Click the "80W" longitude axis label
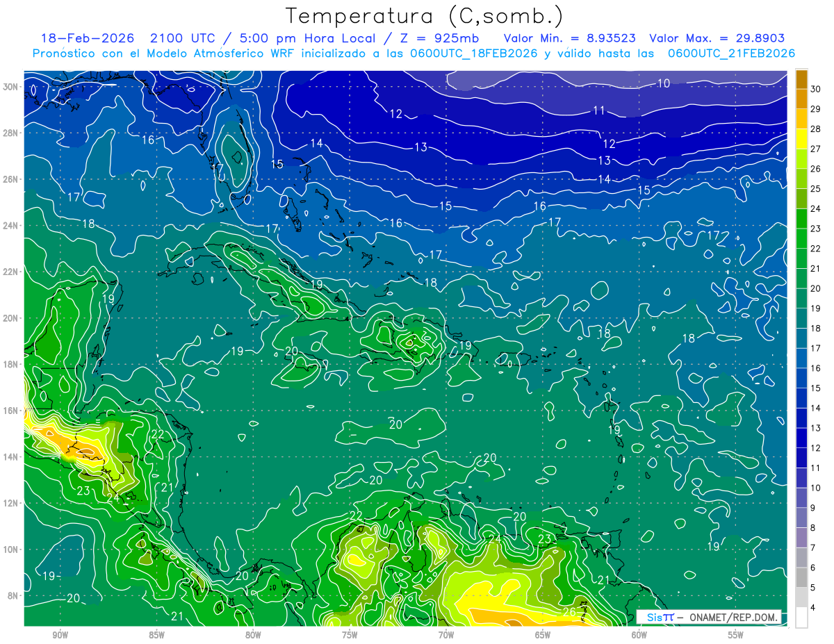Screen dimensions: 834x644 253,635
